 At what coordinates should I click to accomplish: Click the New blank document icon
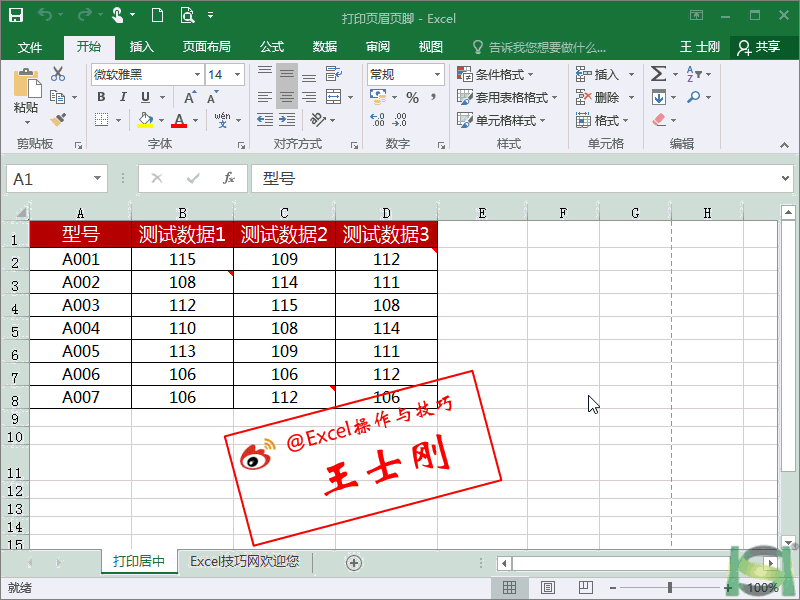click(158, 15)
